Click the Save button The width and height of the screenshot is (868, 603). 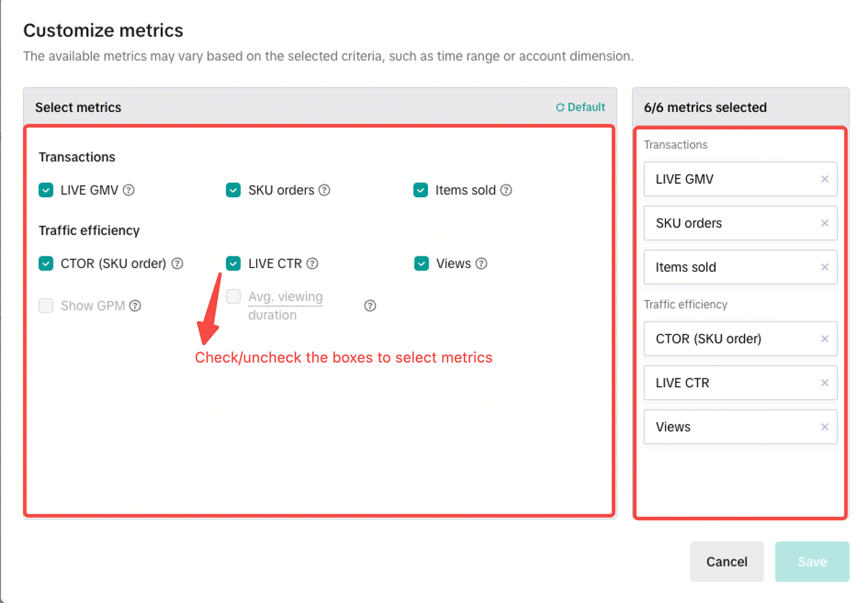click(x=812, y=562)
